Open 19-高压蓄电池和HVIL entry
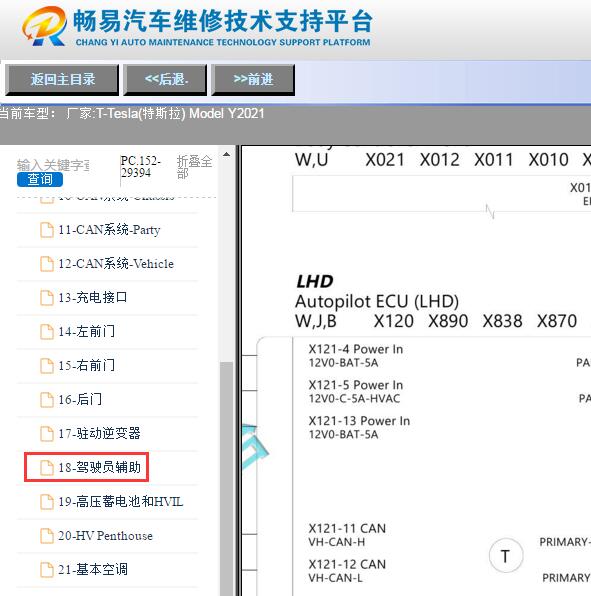Screen dimensions: 591x596 tap(120, 502)
